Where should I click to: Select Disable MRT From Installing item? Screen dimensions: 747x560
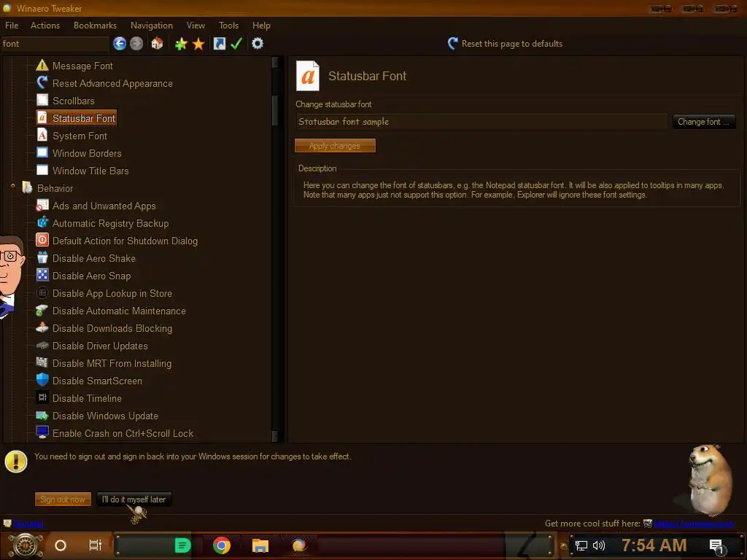(x=112, y=363)
